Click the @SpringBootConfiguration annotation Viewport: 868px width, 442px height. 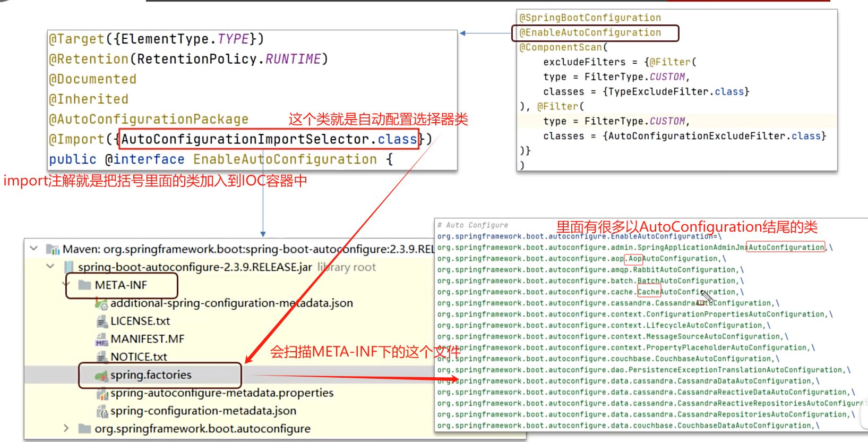(590, 18)
